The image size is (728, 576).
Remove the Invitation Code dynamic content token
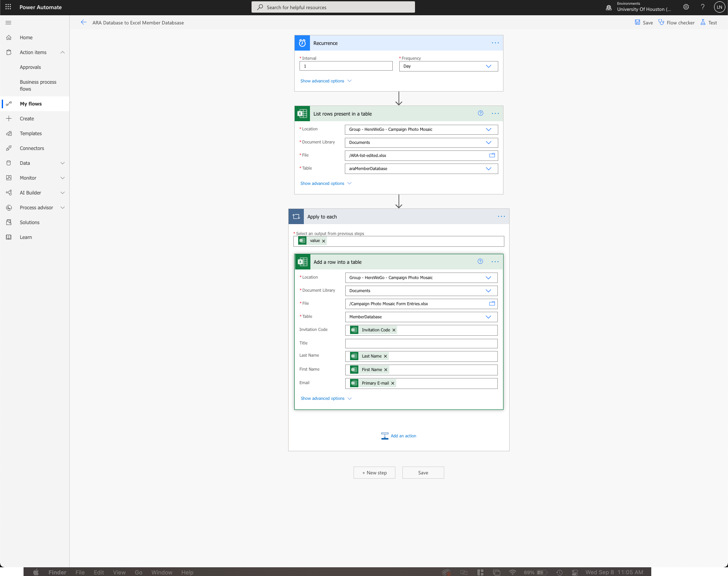(x=394, y=330)
